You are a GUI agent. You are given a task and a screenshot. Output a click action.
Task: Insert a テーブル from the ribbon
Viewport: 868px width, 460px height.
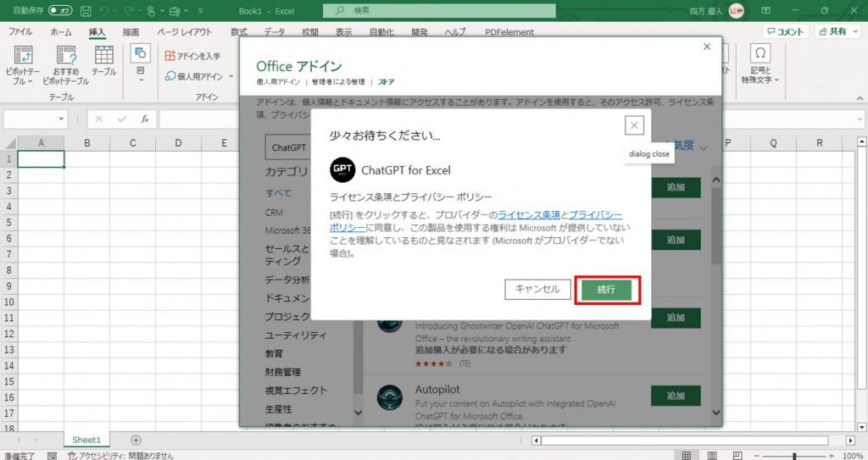(x=104, y=61)
